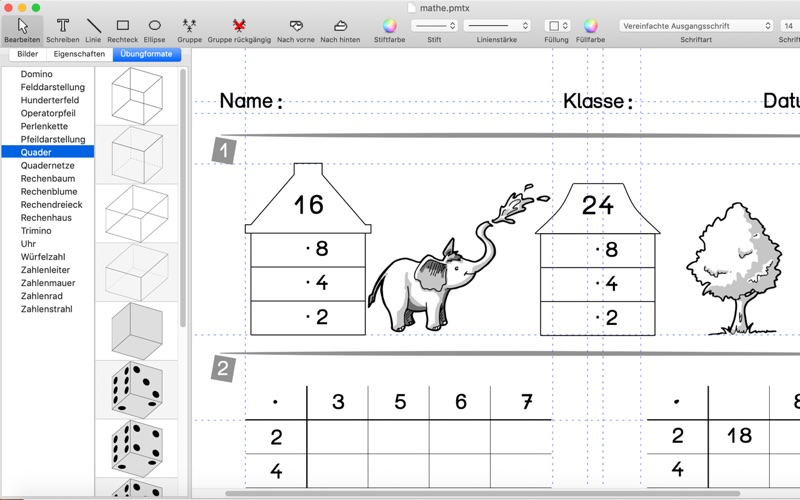This screenshot has height=500, width=800.
Task: Select the Rechenhaus with roof number 16
Action: coord(308,249)
